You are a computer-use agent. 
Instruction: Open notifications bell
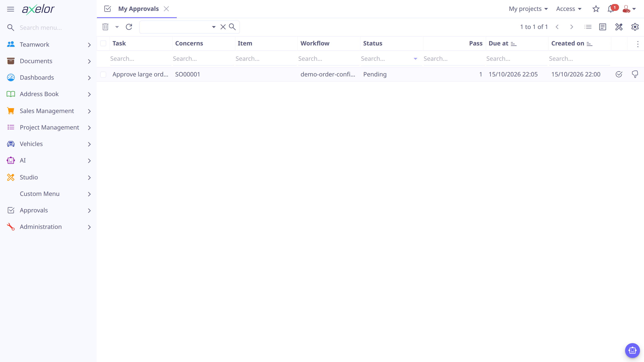point(611,9)
